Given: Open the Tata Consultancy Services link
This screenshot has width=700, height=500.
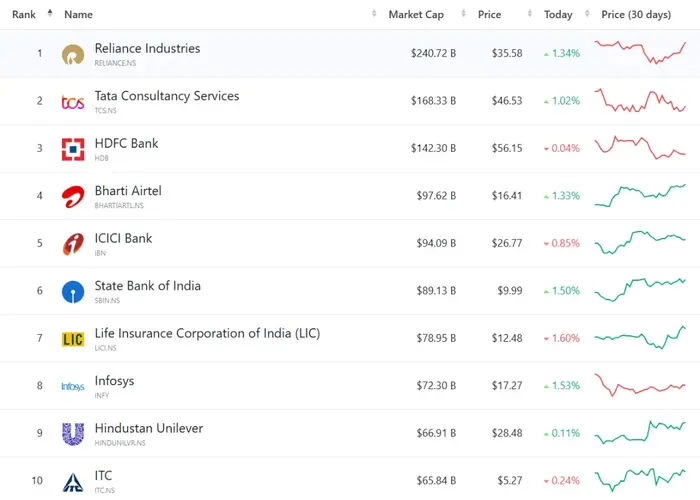Looking at the screenshot, I should 167,96.
